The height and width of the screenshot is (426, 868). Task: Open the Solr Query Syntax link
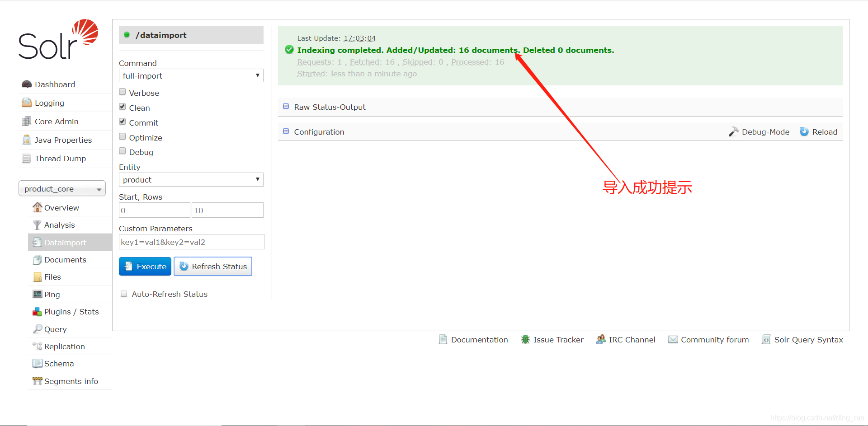point(808,340)
